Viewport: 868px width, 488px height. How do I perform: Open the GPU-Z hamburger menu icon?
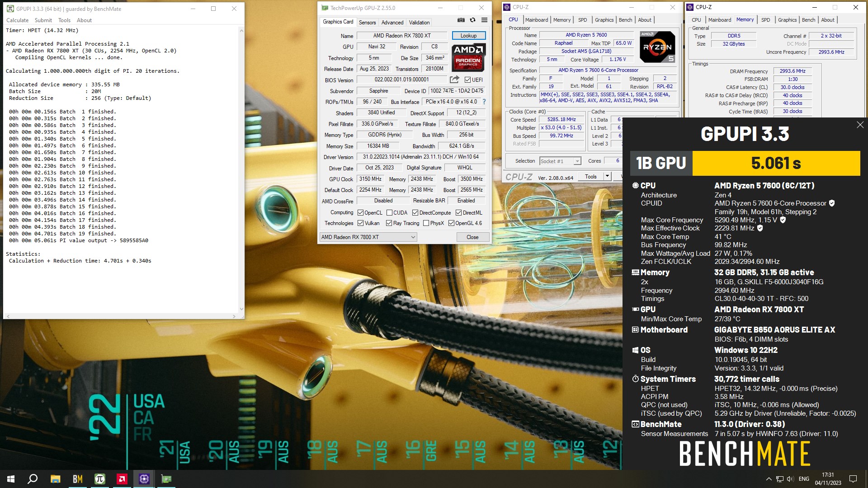(484, 20)
